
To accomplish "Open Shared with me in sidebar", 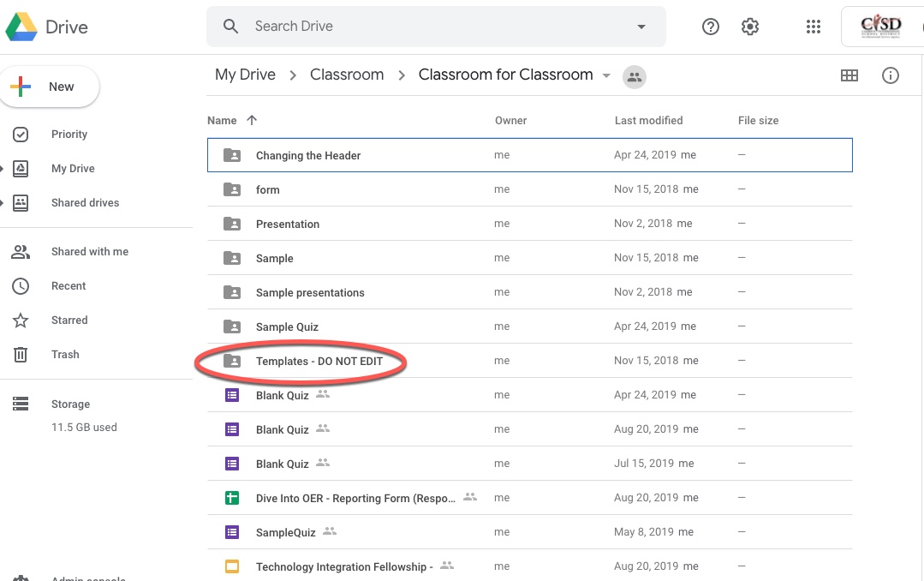I will click(89, 252).
